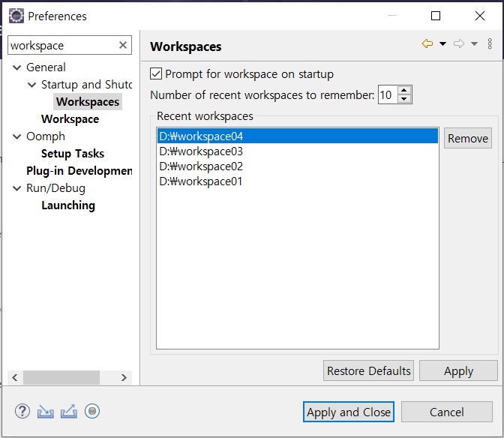Image resolution: width=504 pixels, height=438 pixels.
Task: Click the Preferences window gear icon
Action: pyautogui.click(x=16, y=16)
